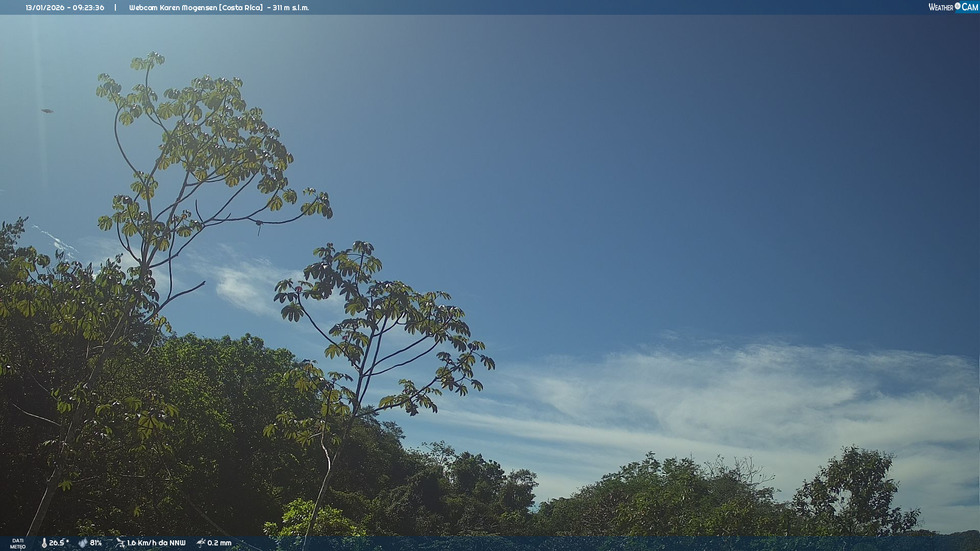Click the rain umbrella icon
This screenshot has height=551, width=980.
[x=201, y=543]
